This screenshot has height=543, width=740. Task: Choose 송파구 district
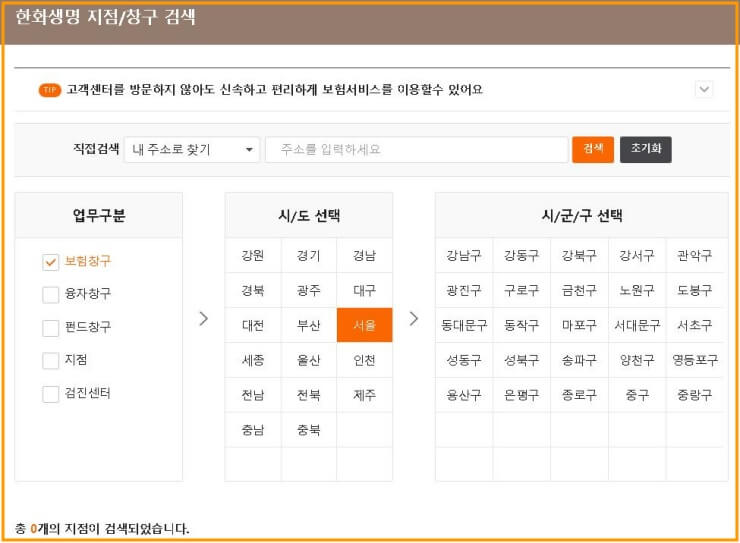tap(579, 360)
